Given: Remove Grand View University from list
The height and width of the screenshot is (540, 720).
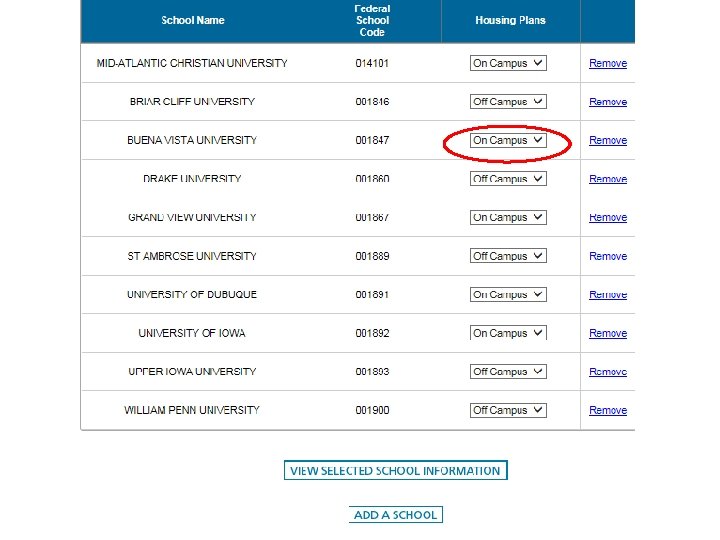Looking at the screenshot, I should (x=608, y=217).
